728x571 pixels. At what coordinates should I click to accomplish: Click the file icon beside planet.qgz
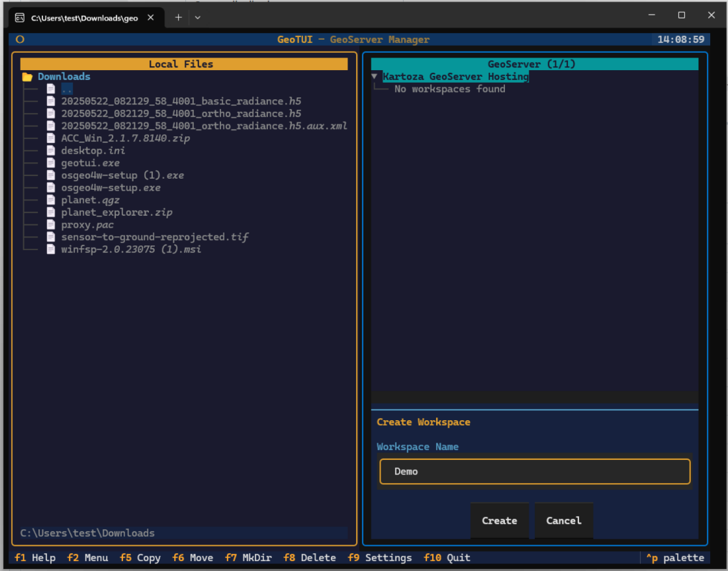click(x=51, y=200)
